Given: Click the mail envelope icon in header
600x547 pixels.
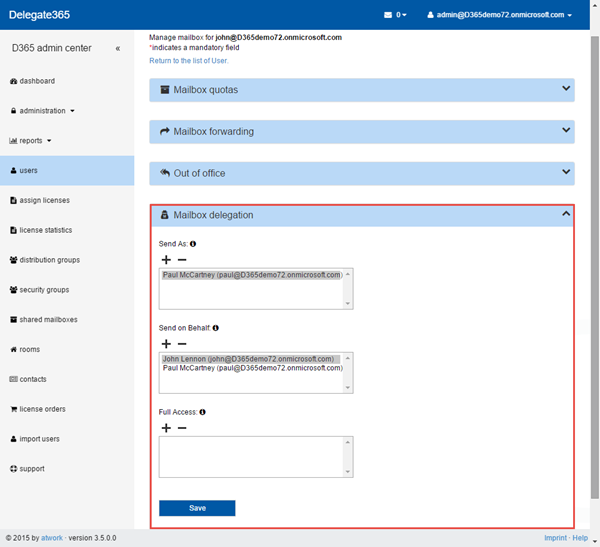Looking at the screenshot, I should click(388, 15).
